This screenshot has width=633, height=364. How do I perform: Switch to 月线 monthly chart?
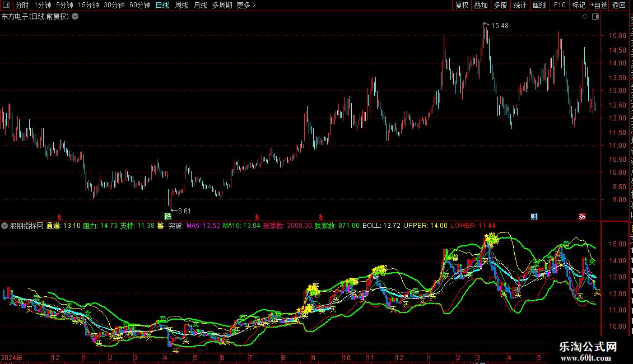[x=200, y=5]
